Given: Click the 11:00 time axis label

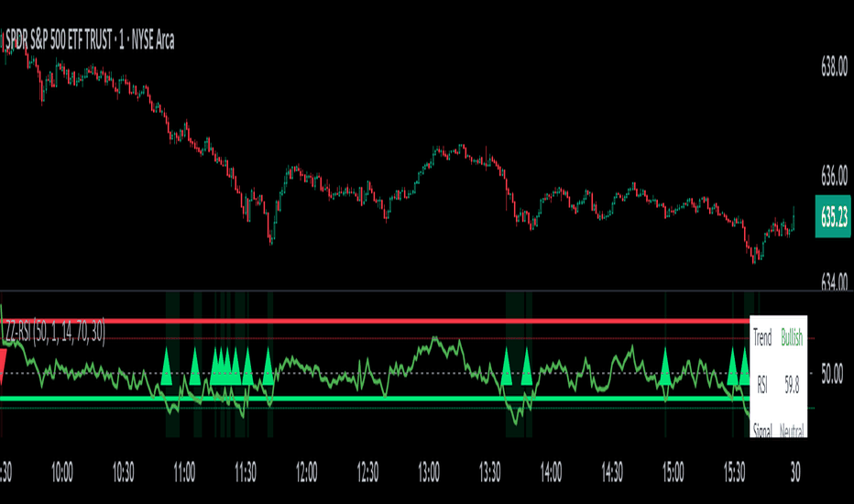Looking at the screenshot, I should tap(184, 473).
